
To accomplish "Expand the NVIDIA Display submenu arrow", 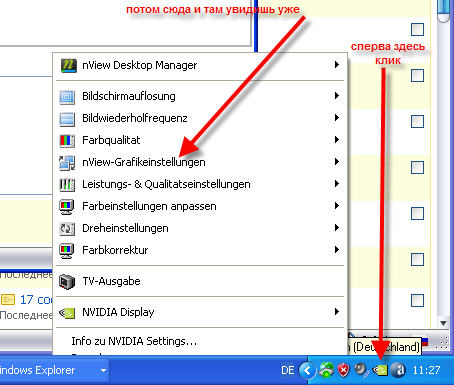I will (x=337, y=312).
